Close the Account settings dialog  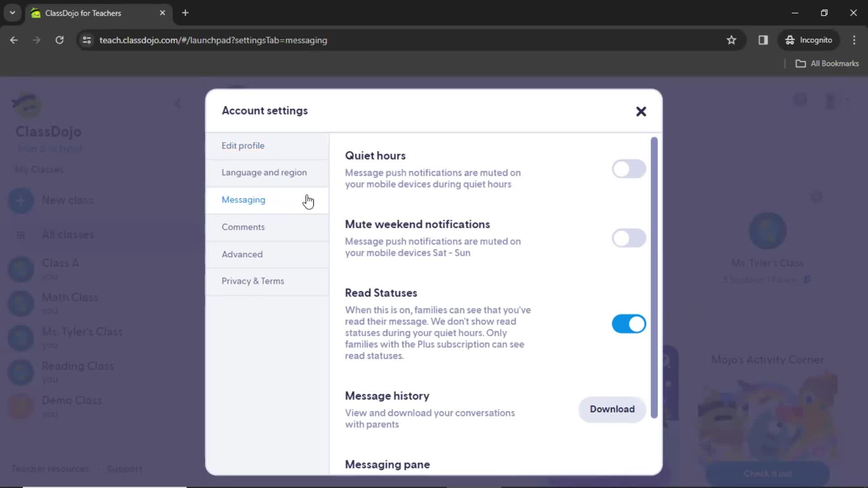click(641, 112)
